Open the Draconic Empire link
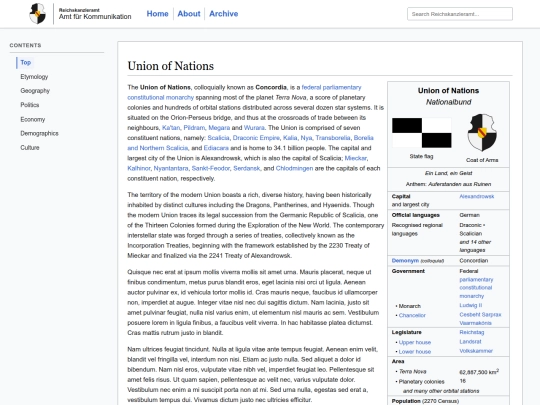The image size is (540, 405). coord(256,138)
